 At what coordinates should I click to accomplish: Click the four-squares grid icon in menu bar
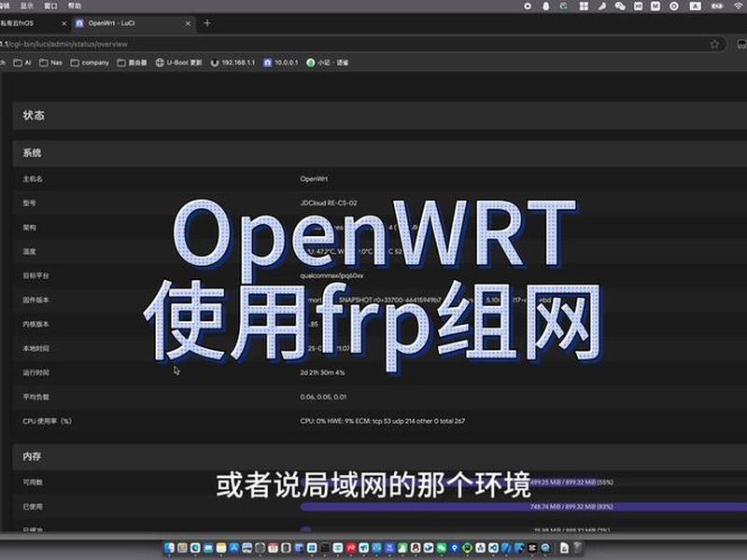pos(585,7)
